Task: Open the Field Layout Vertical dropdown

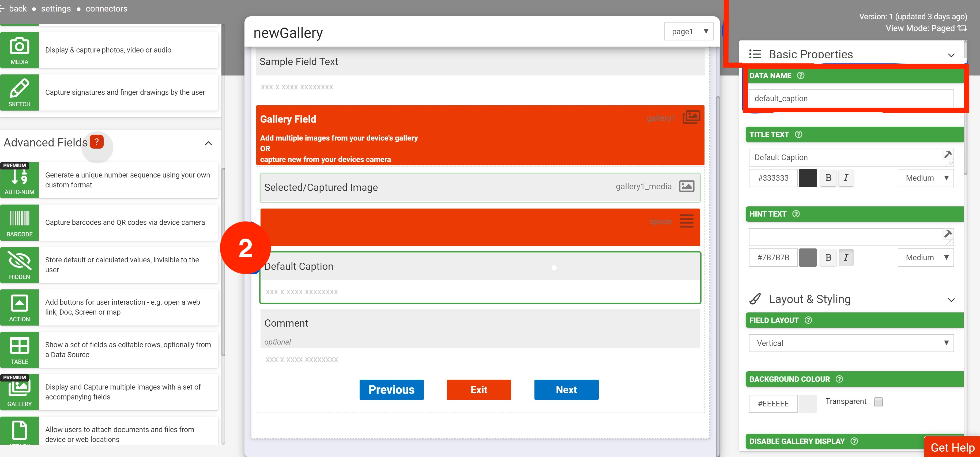Action: point(851,343)
